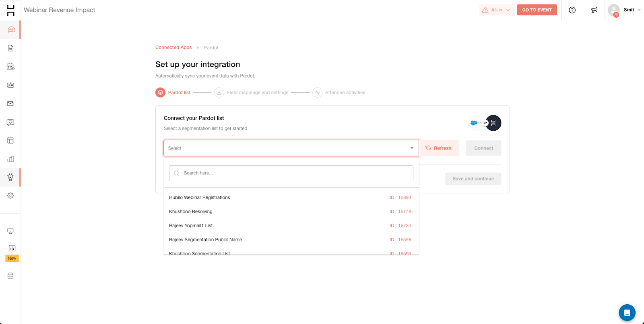Click the ID : 16778 text
Image resolution: width=644 pixels, height=324 pixels.
(x=400, y=211)
